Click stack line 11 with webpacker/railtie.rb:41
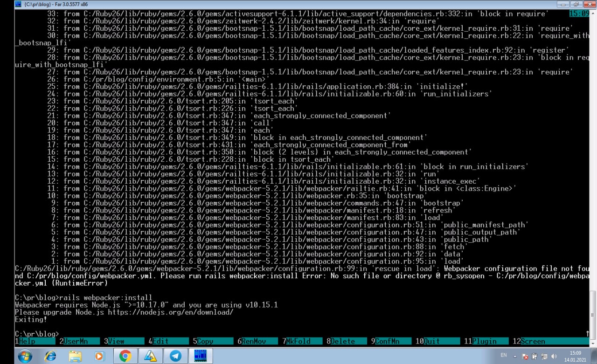The width and height of the screenshot is (597, 364). pos(282,188)
